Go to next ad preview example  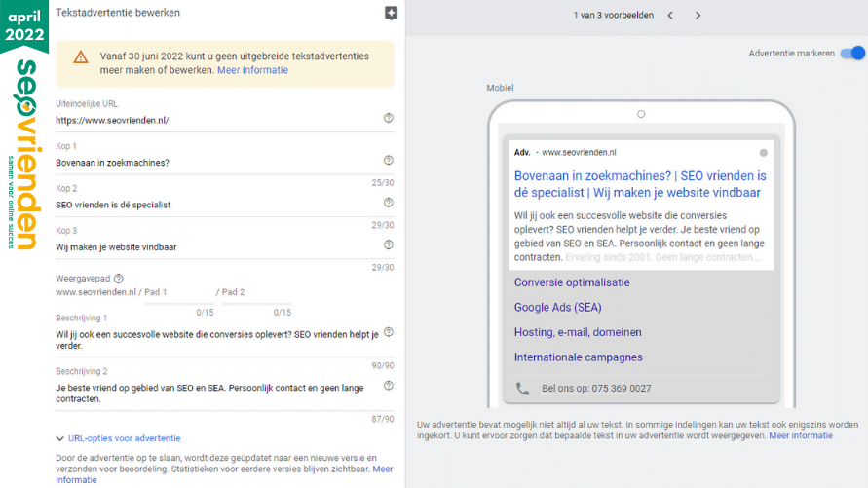click(x=698, y=15)
